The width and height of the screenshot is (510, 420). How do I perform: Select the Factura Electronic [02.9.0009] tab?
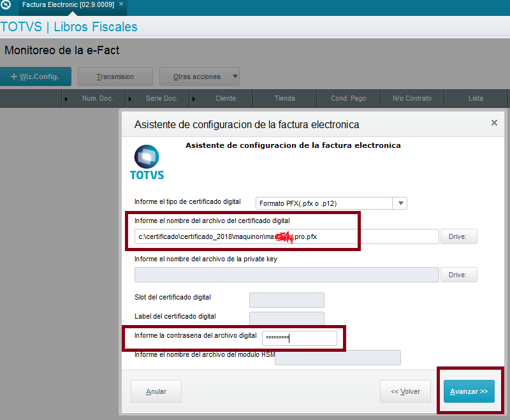68,5
